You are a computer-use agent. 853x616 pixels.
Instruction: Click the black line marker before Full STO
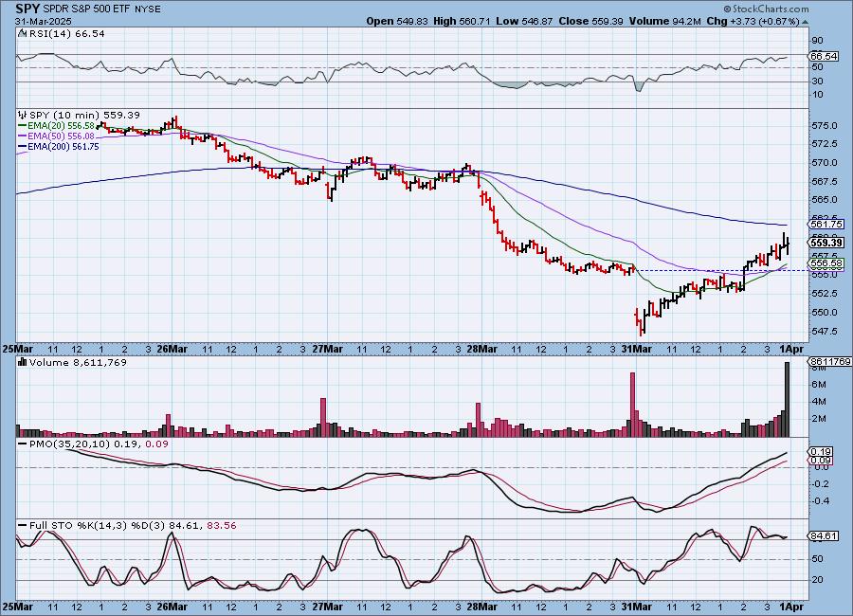point(23,526)
